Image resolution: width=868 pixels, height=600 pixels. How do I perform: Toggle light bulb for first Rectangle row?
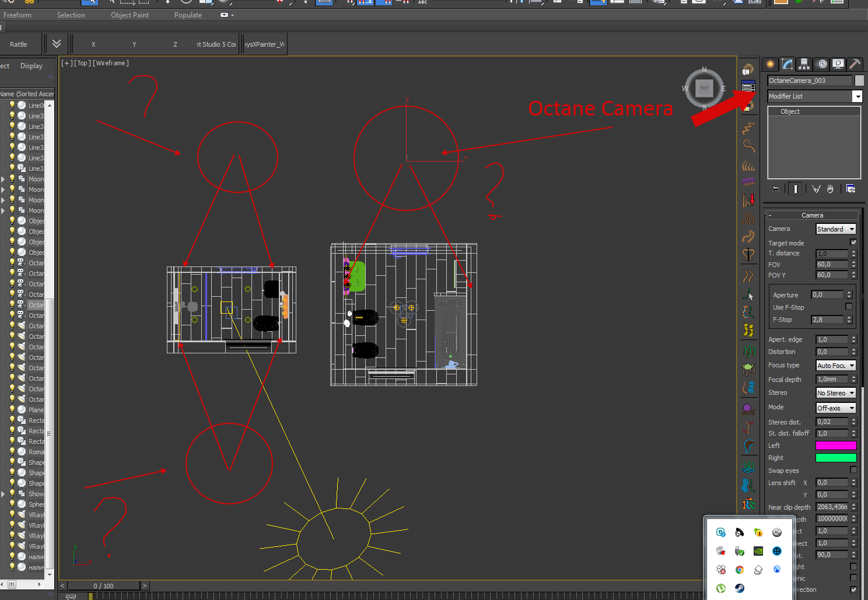[12, 420]
